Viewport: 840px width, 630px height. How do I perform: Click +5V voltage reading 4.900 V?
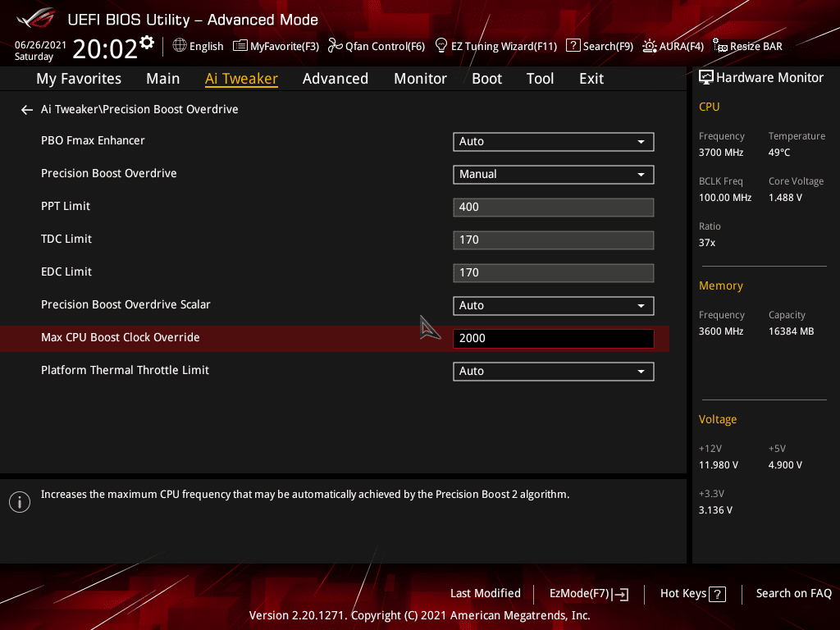pyautogui.click(x=785, y=465)
